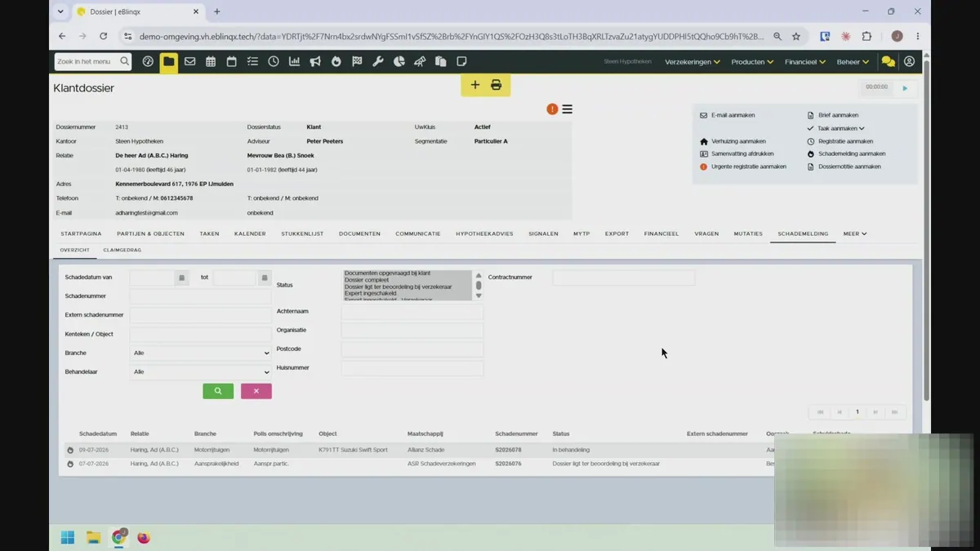Screen dimensions: 980x551
Task: Open Windows Start menu on the taskbar
Action: coord(68,537)
